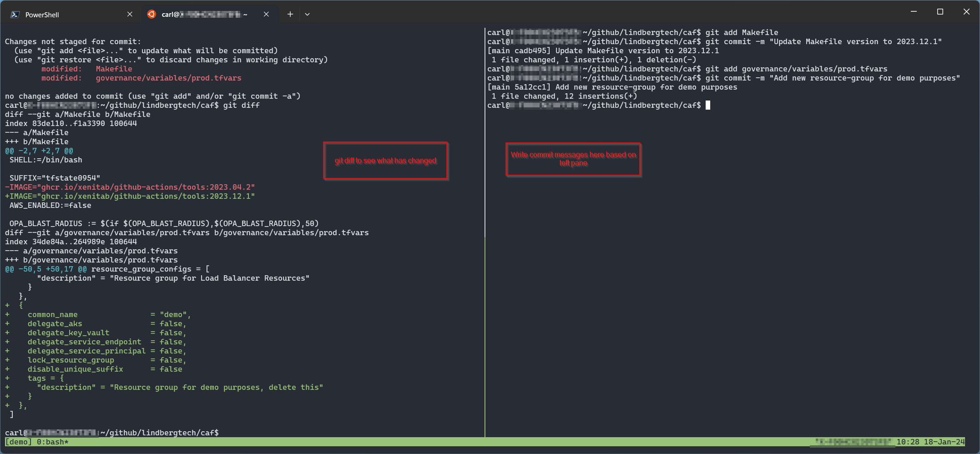Click the 10:28 18-Jan-24 clock in status bar
Viewport: 980px width, 454px height.
coord(930,442)
